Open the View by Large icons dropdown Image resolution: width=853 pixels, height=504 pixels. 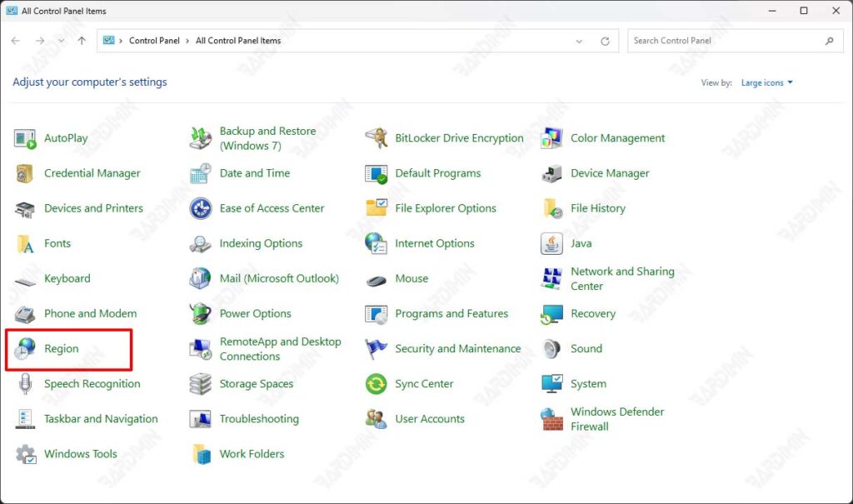(x=766, y=82)
